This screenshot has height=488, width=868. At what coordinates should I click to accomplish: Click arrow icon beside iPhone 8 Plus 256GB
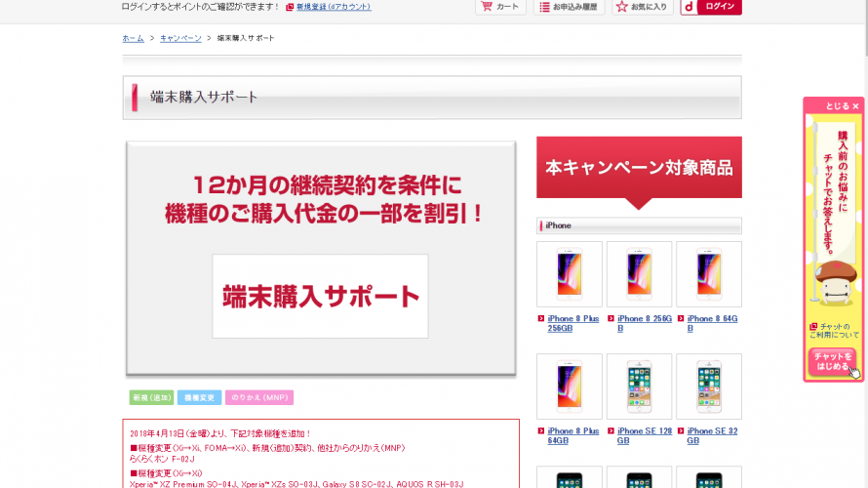pos(541,318)
